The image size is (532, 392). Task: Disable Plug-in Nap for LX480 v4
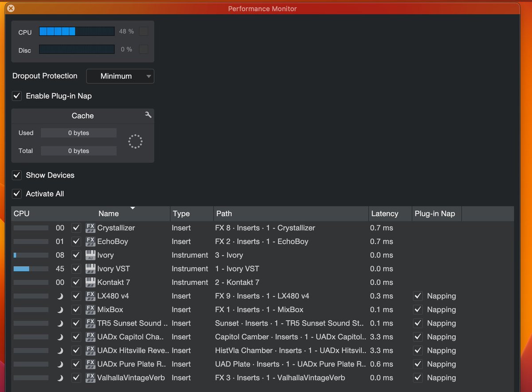(418, 296)
